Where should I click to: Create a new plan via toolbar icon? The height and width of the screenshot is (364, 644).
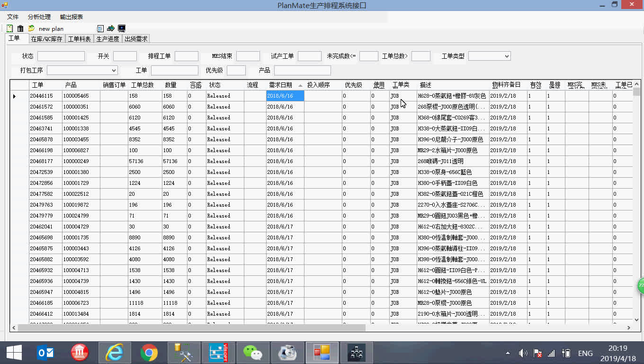coord(9,28)
